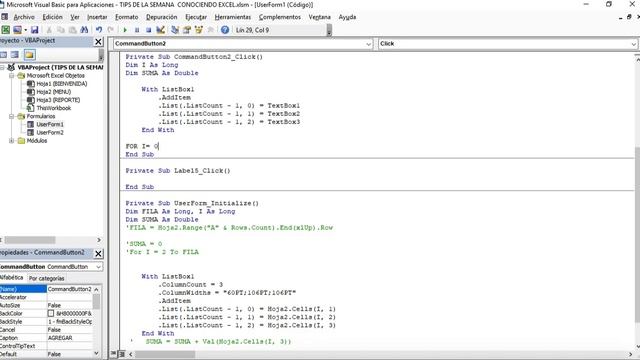Open VBA Help question mark icon
640x360 pixels.
225,30
